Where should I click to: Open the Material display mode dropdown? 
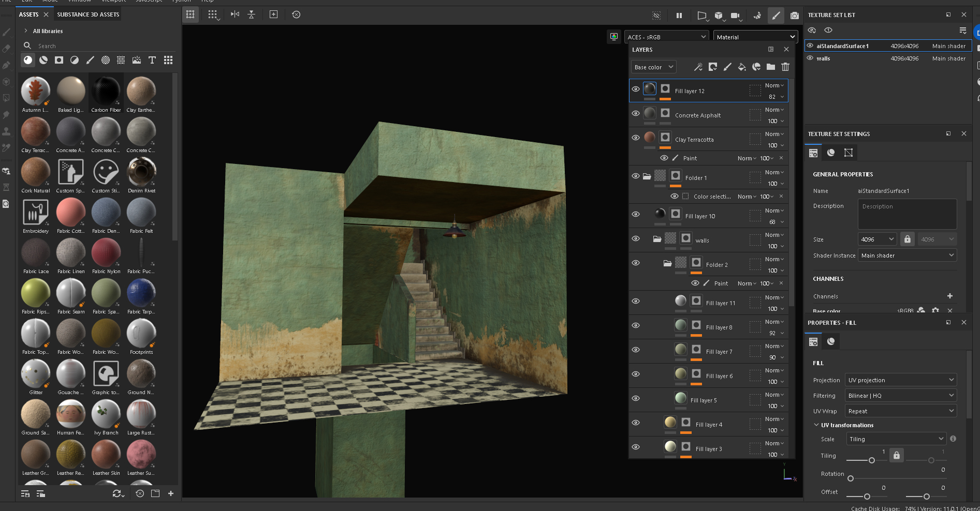tap(755, 37)
